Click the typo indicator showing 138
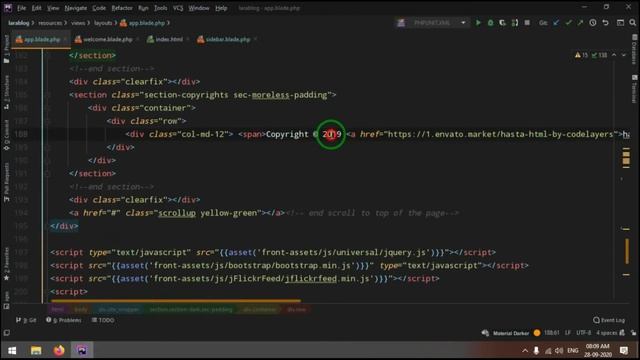The image size is (640, 360). [x=600, y=55]
